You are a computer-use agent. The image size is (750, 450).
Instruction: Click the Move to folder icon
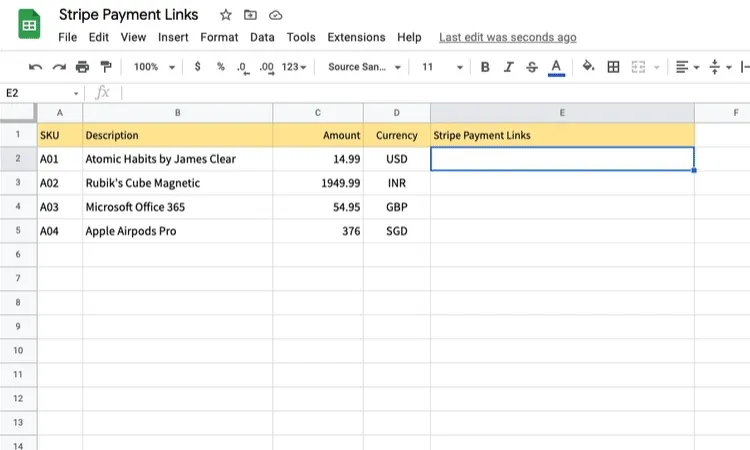tap(250, 15)
